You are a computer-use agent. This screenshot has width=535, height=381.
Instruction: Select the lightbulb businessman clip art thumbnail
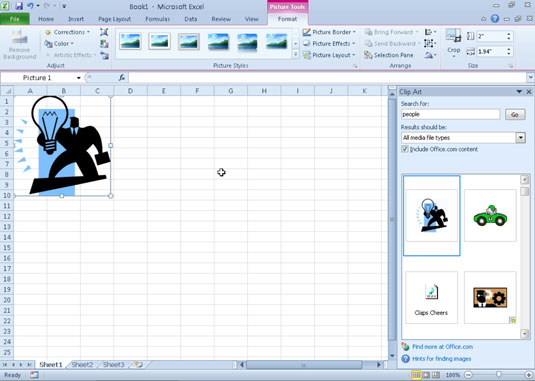pos(432,216)
